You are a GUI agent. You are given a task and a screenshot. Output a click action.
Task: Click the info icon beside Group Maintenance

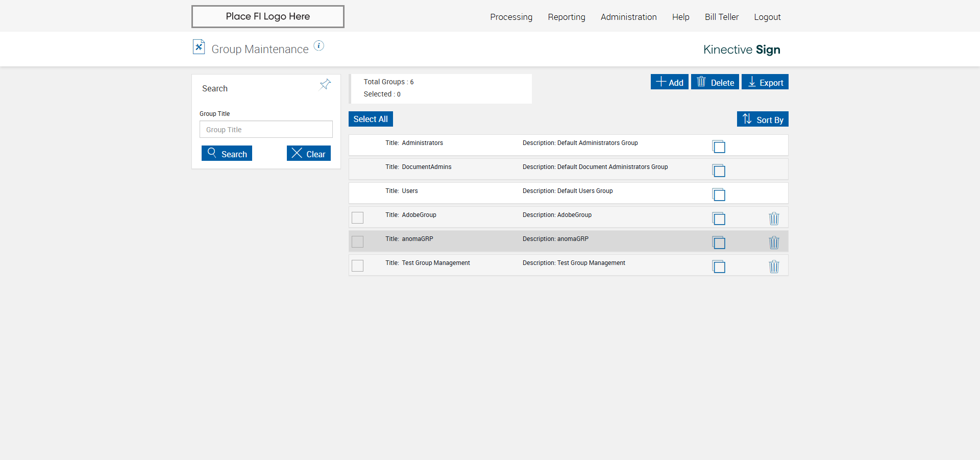tap(318, 46)
